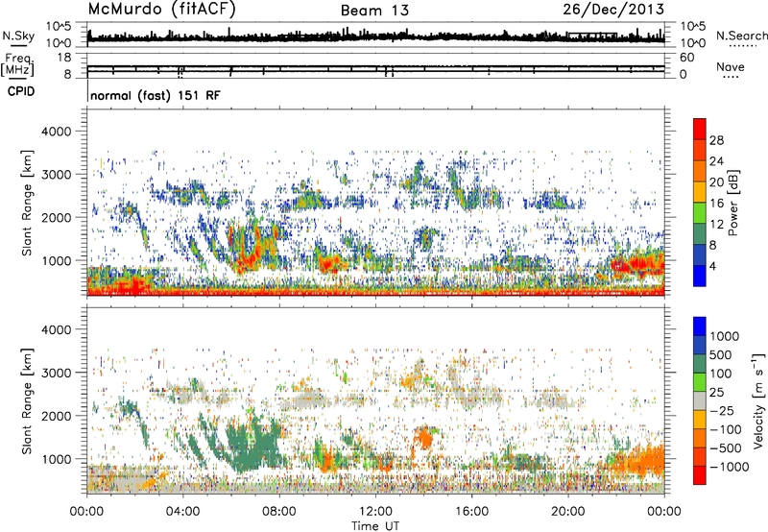Click the frequency trace panel

tap(375, 66)
